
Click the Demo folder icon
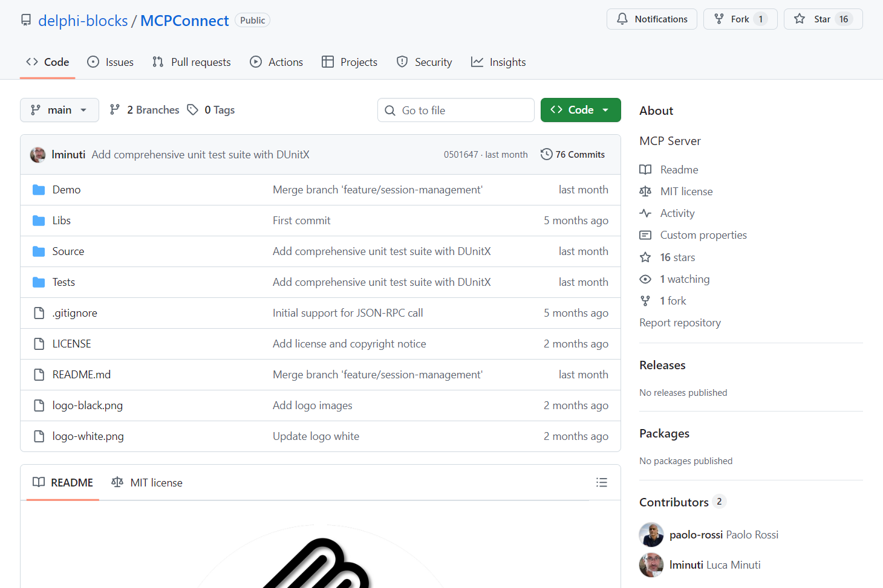click(x=39, y=190)
